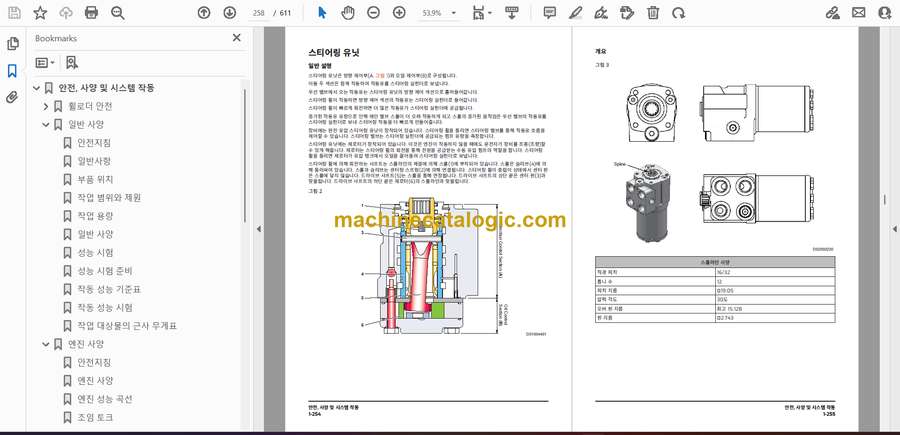Screen dimensions: 900x435
Task: Open the 작업 범위와 제원 bookmark
Action: (x=109, y=198)
